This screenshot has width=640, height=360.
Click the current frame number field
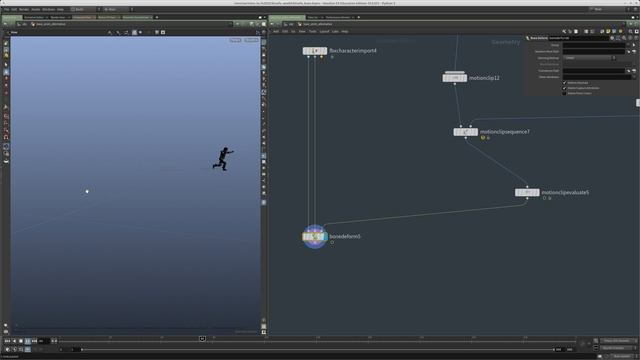[44, 341]
